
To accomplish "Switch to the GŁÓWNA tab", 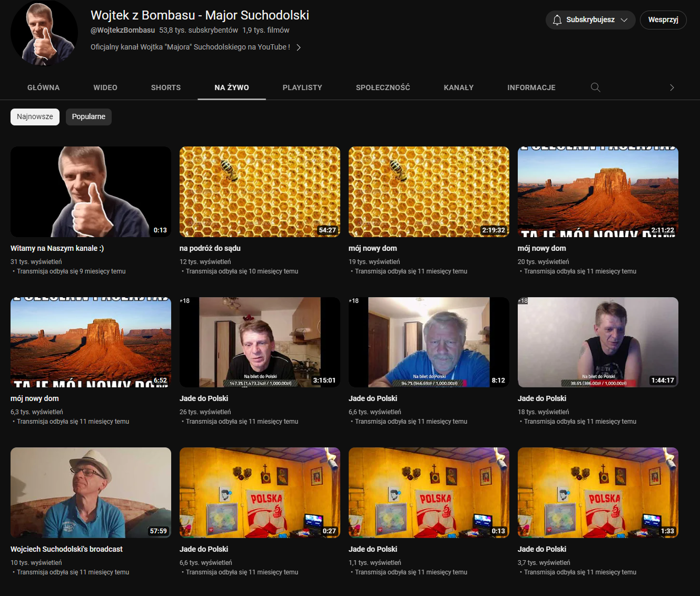I will click(44, 87).
